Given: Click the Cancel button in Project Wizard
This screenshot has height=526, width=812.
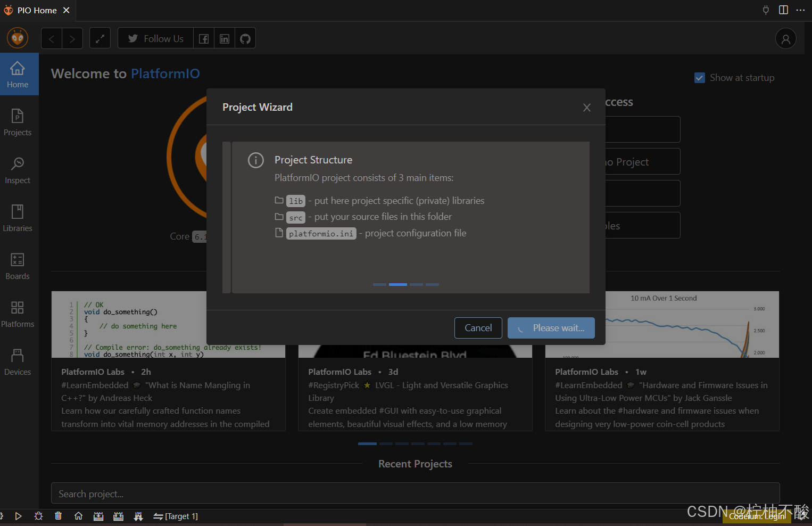Looking at the screenshot, I should click(x=478, y=328).
